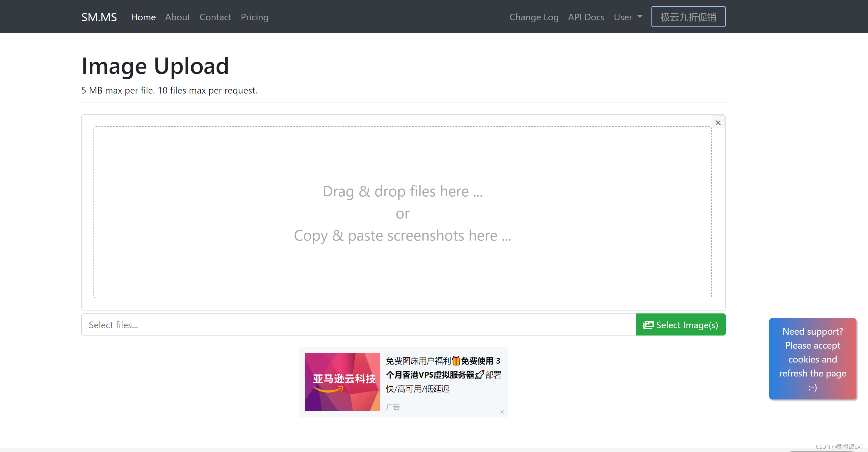
Task: Close the upload preview panel with X
Action: (x=718, y=123)
